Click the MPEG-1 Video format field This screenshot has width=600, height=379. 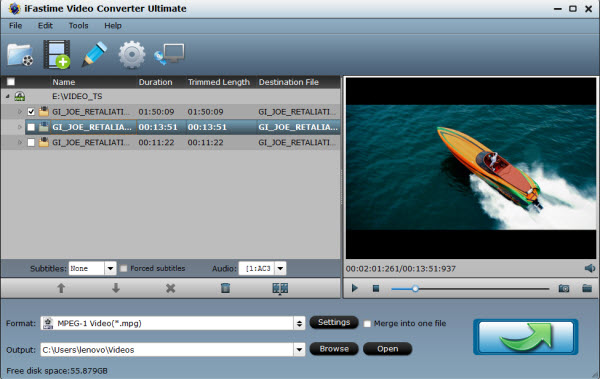[167, 323]
